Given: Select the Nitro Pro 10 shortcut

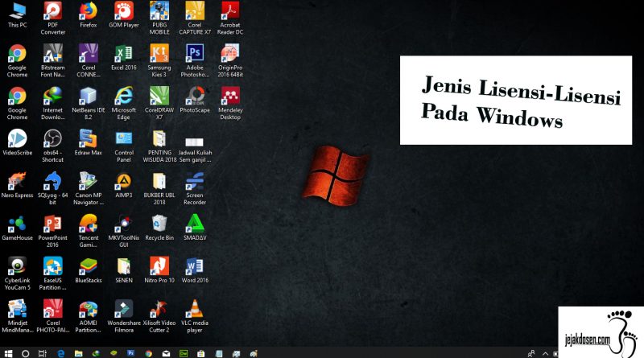Looking at the screenshot, I should click(159, 270).
